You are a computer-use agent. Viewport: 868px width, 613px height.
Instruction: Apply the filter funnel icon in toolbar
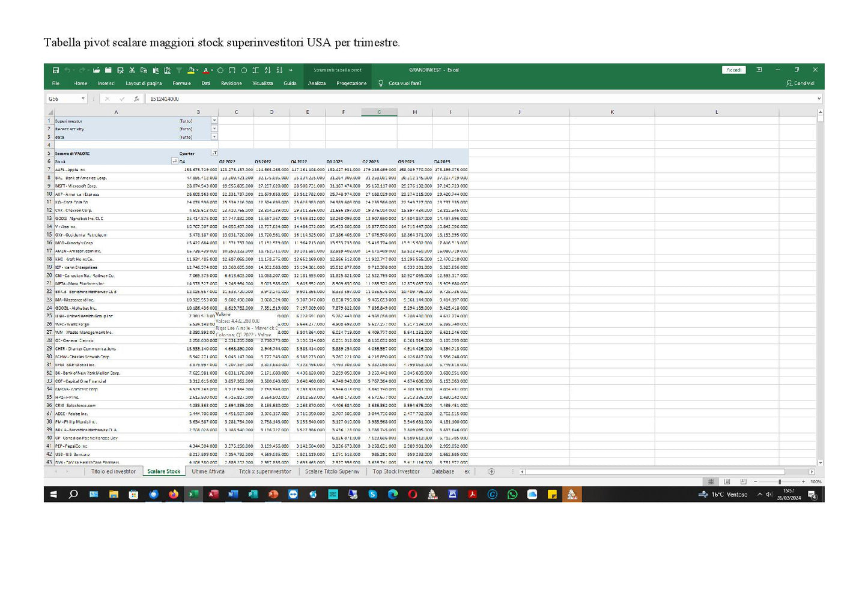[x=179, y=70]
